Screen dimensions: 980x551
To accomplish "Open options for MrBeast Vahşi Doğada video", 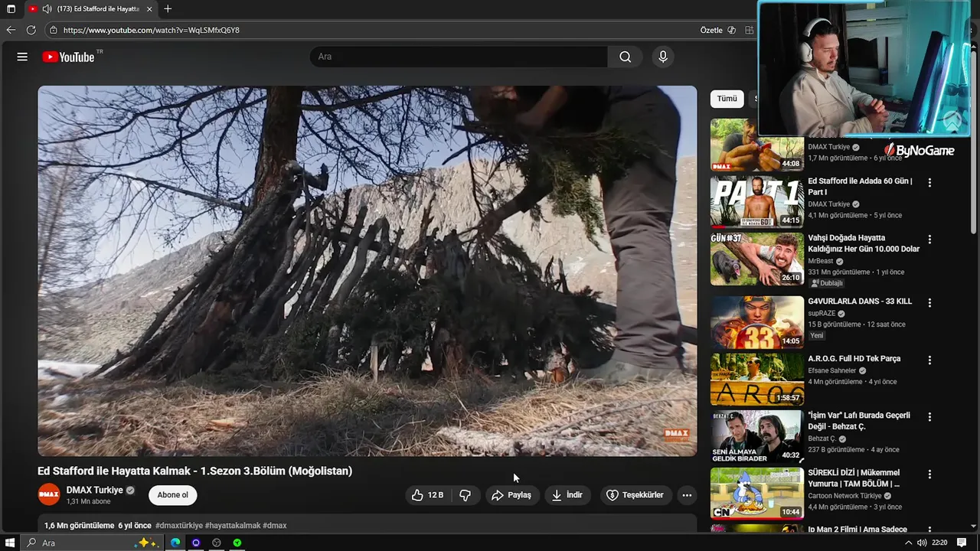I will click(929, 240).
